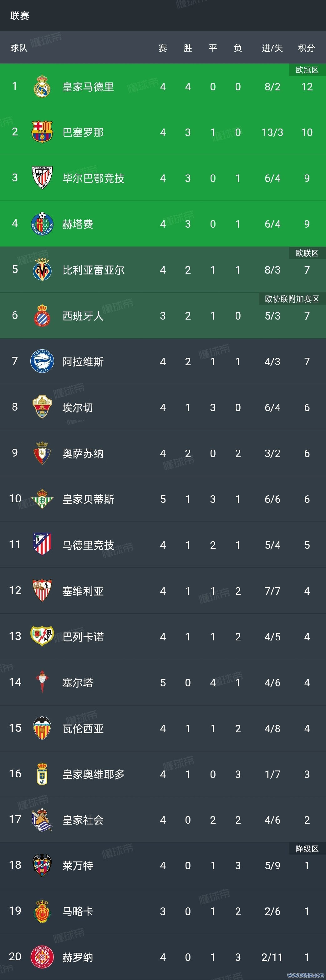Viewport: 326px width, 980px height.
Task: Select the 联赛 tab header
Action: [x=20, y=16]
